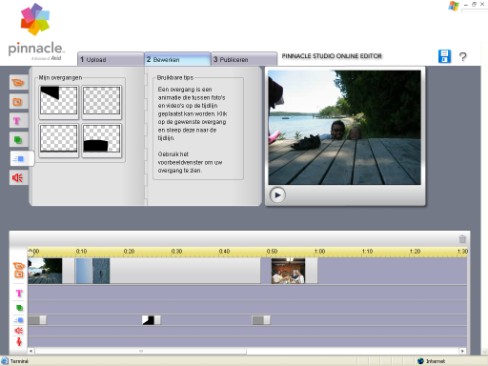Select the lake photo clip on timeline
The width and height of the screenshot is (488, 366).
pos(45,271)
